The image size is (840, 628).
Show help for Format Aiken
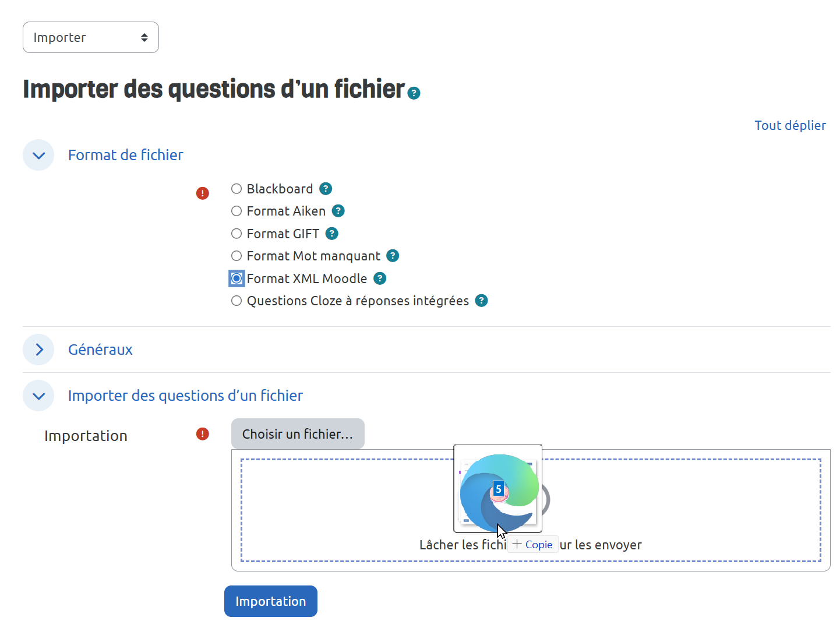338,211
